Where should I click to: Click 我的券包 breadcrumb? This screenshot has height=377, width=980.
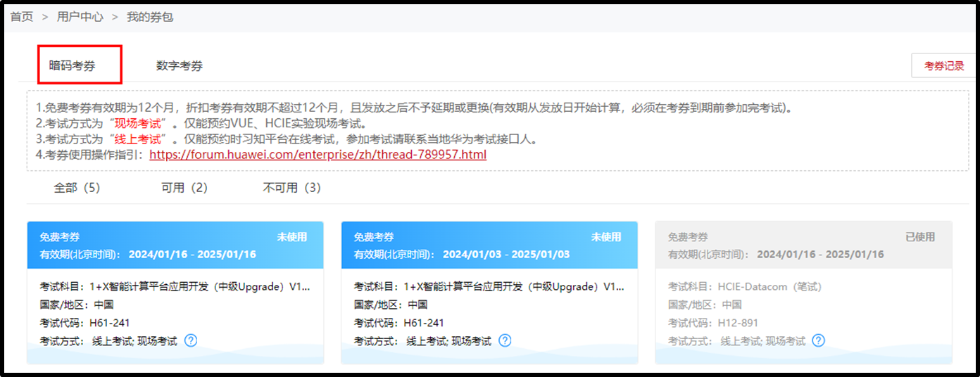coord(150,16)
